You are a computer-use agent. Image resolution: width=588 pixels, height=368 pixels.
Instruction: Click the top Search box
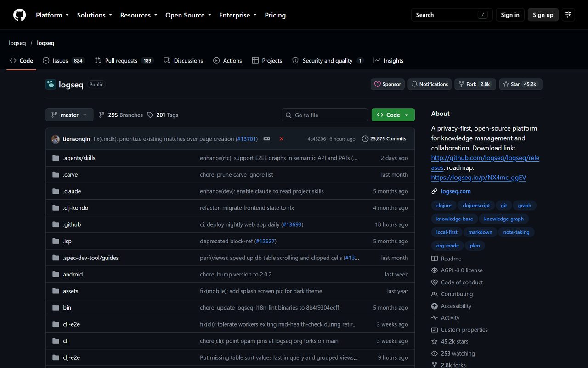point(452,15)
